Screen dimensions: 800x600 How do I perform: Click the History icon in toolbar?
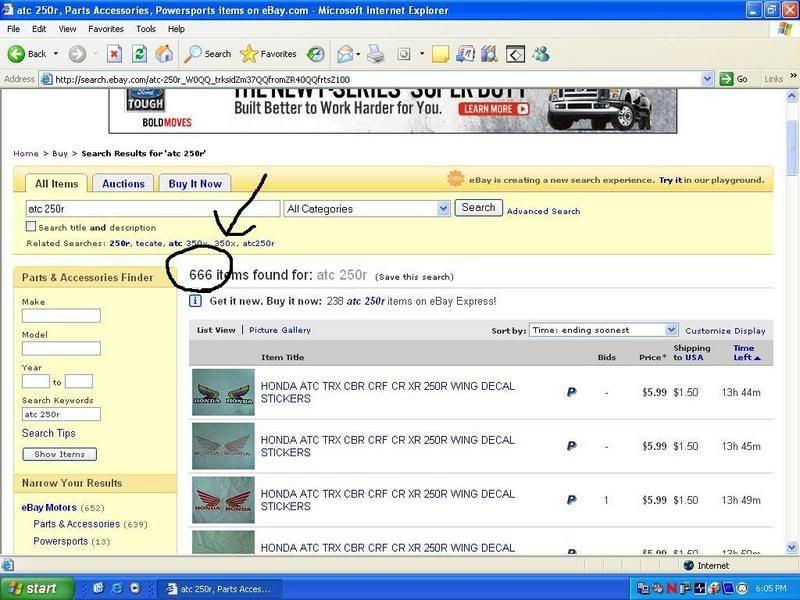[315, 54]
